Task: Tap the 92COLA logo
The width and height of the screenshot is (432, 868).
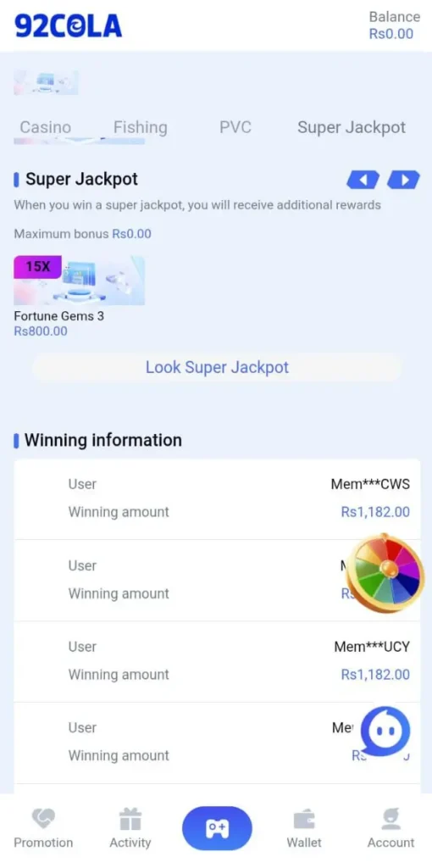Action: [x=68, y=26]
